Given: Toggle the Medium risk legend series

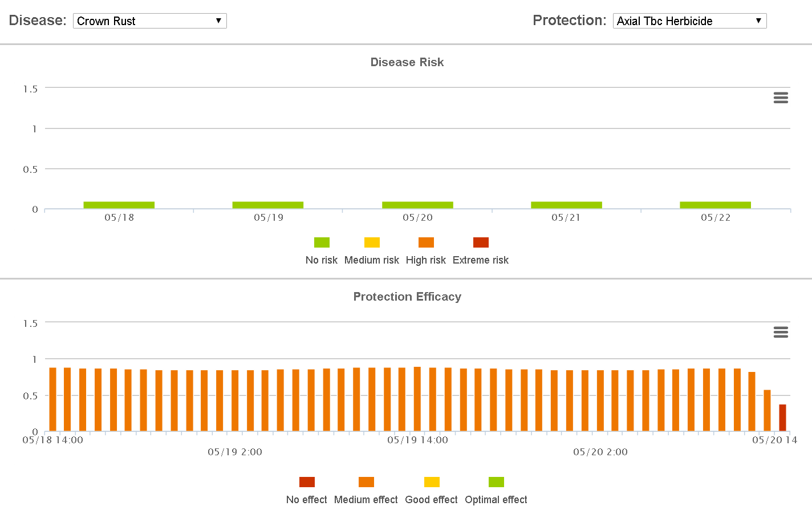Looking at the screenshot, I should click(x=372, y=260).
